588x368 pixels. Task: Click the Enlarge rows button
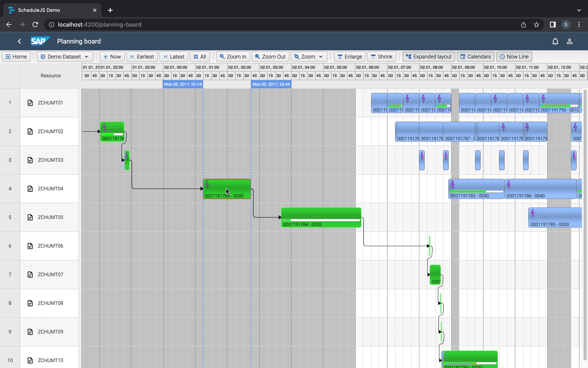[350, 57]
